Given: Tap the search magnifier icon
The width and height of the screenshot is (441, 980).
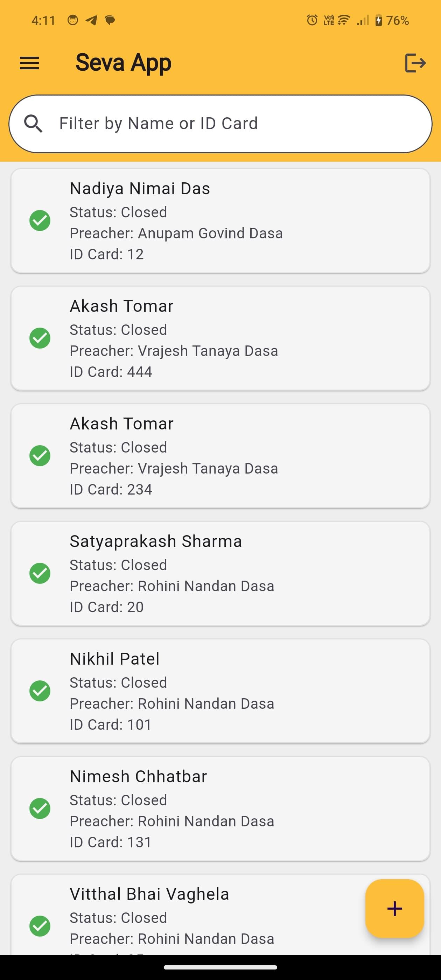Looking at the screenshot, I should [x=33, y=124].
